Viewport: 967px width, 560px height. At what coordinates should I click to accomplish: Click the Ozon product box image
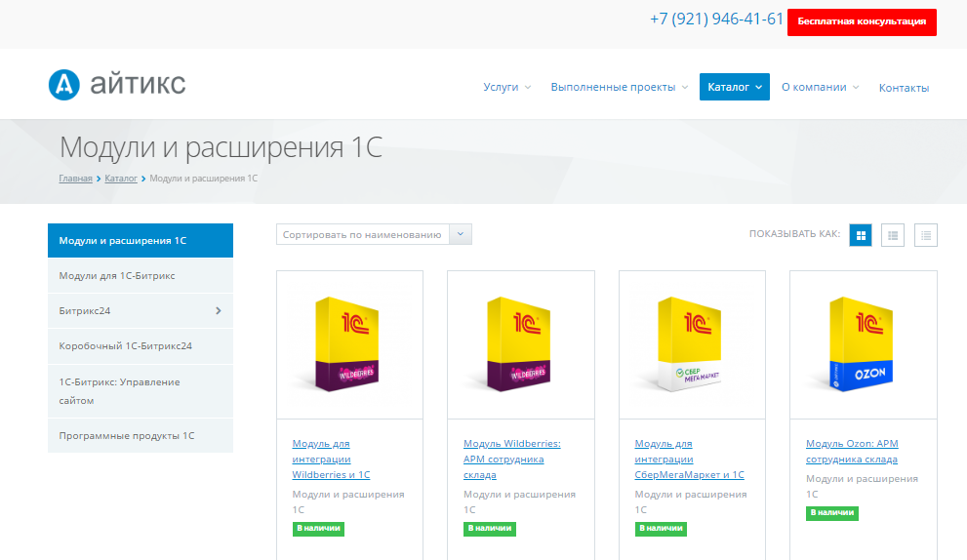pos(861,343)
